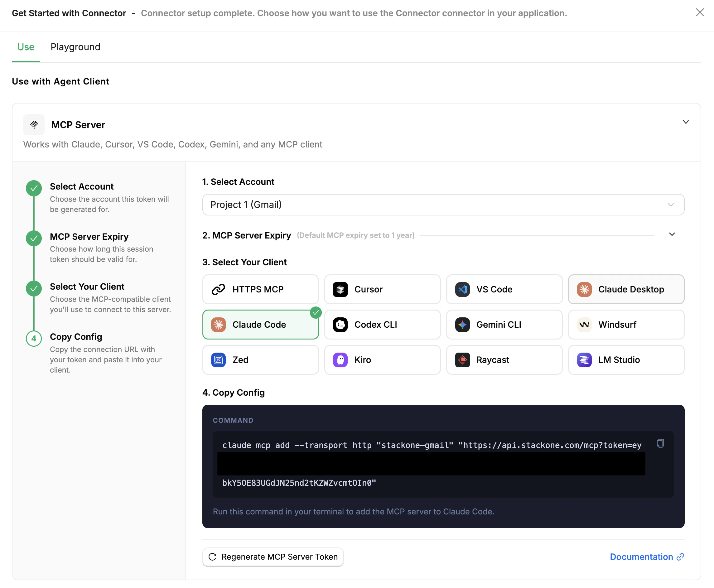
Task: Switch to the Use tab
Action: pyautogui.click(x=26, y=47)
